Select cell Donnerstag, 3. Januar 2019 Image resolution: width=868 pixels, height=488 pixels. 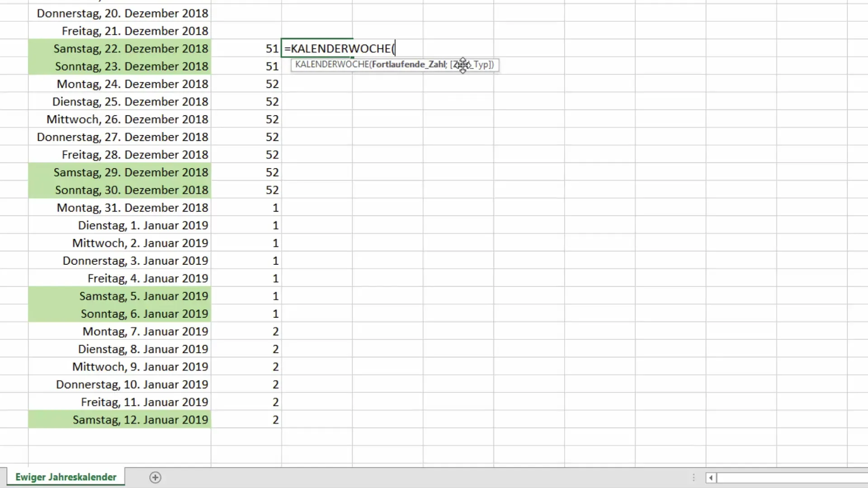point(120,260)
